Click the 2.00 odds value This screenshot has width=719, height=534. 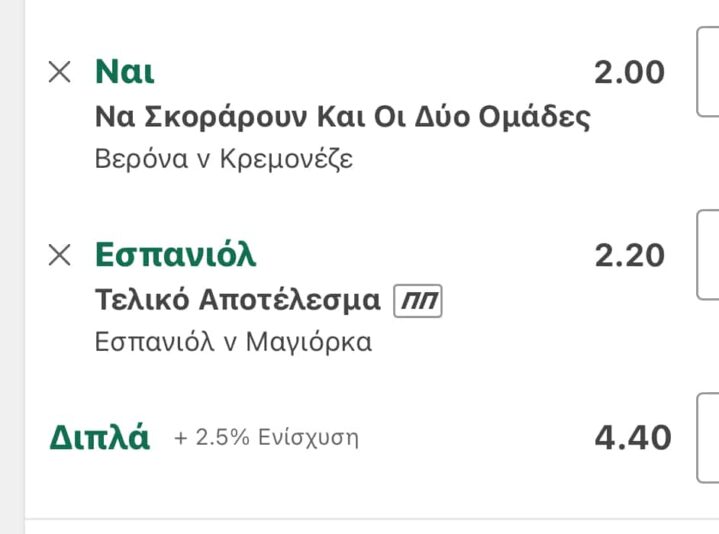pos(629,72)
